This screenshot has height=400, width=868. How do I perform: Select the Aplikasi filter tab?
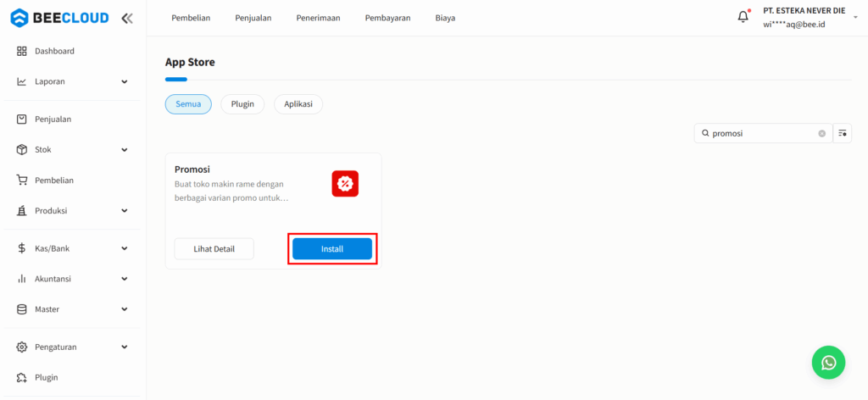[298, 104]
